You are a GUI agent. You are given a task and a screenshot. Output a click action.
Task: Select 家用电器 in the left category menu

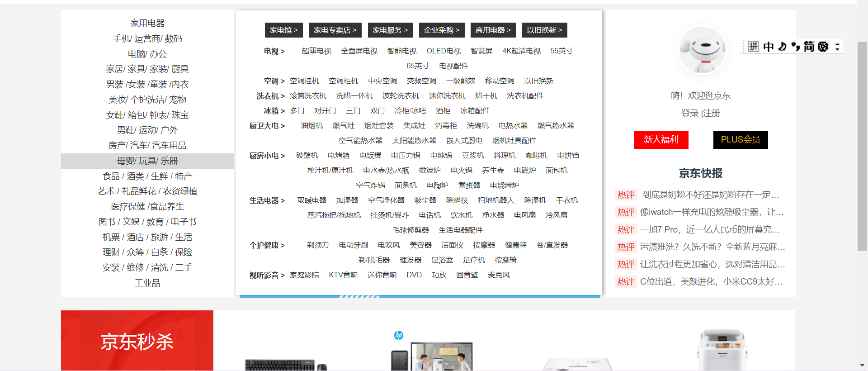click(147, 23)
